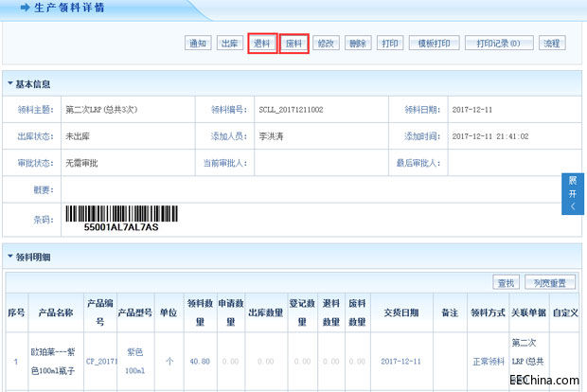Click the 登记数量 column header
Screen dimensions: 587x392
click(302, 312)
